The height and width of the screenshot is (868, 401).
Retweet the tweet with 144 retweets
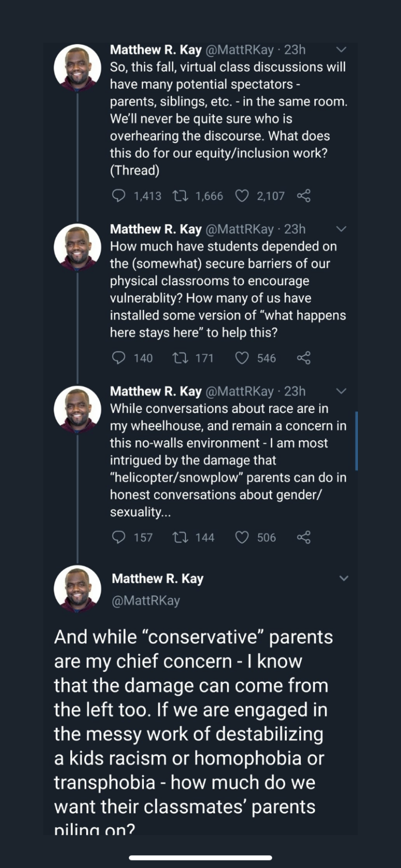(x=179, y=537)
